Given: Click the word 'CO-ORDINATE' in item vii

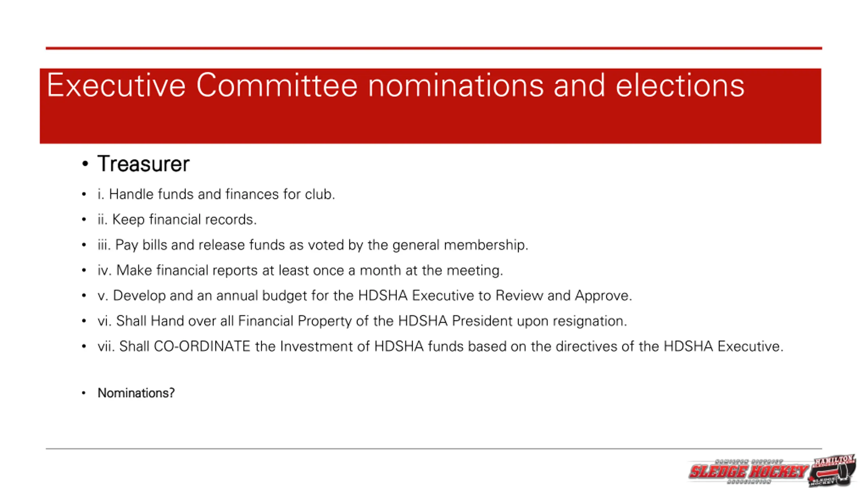Looking at the screenshot, I should point(202,346).
